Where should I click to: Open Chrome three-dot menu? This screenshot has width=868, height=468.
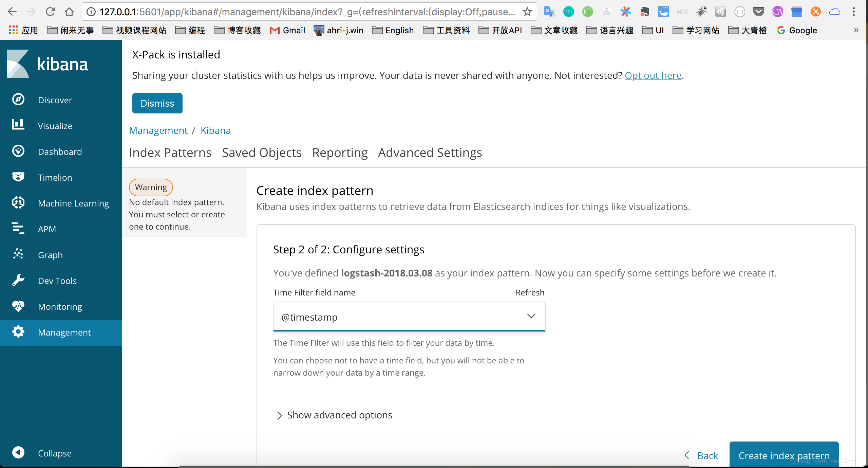(x=854, y=12)
